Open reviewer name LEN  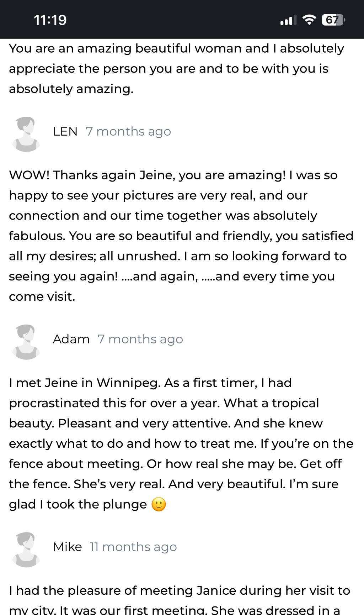point(65,131)
